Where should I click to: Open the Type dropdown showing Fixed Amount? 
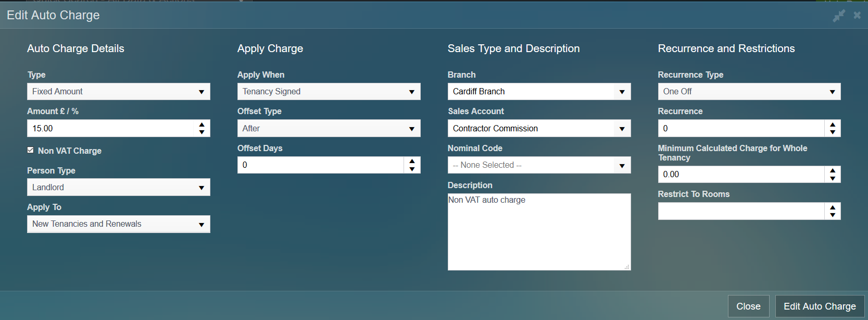(119, 92)
